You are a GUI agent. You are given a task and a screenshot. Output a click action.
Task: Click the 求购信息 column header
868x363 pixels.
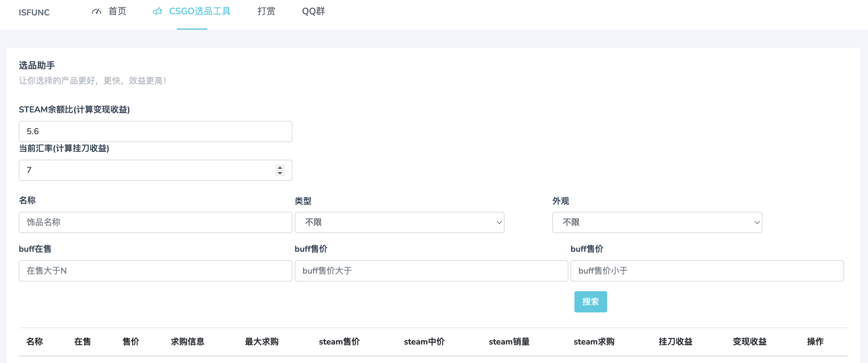tap(187, 341)
